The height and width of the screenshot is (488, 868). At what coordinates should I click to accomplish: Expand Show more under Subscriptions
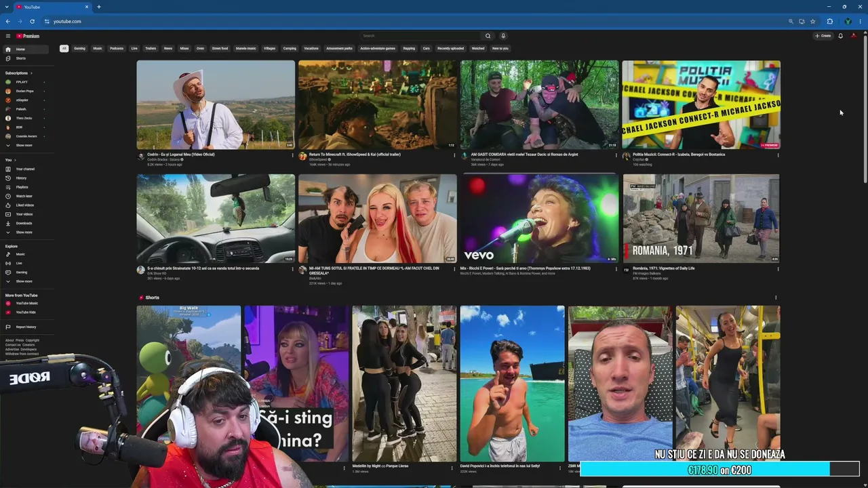pos(25,145)
